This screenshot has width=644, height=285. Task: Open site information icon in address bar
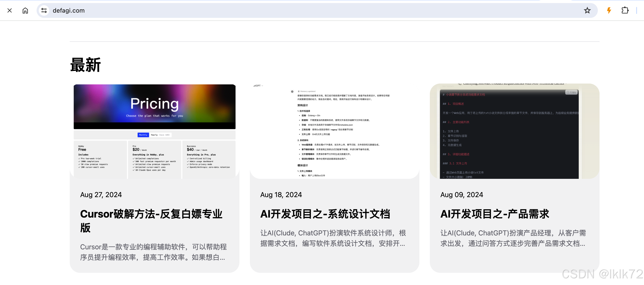pyautogui.click(x=44, y=10)
